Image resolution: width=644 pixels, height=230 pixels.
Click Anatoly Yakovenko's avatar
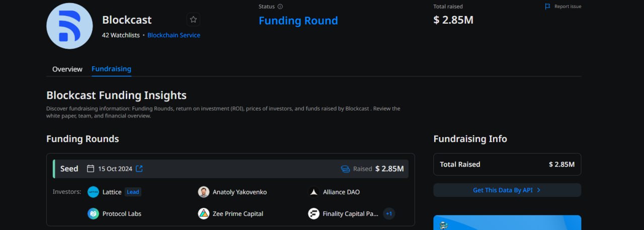point(203,192)
